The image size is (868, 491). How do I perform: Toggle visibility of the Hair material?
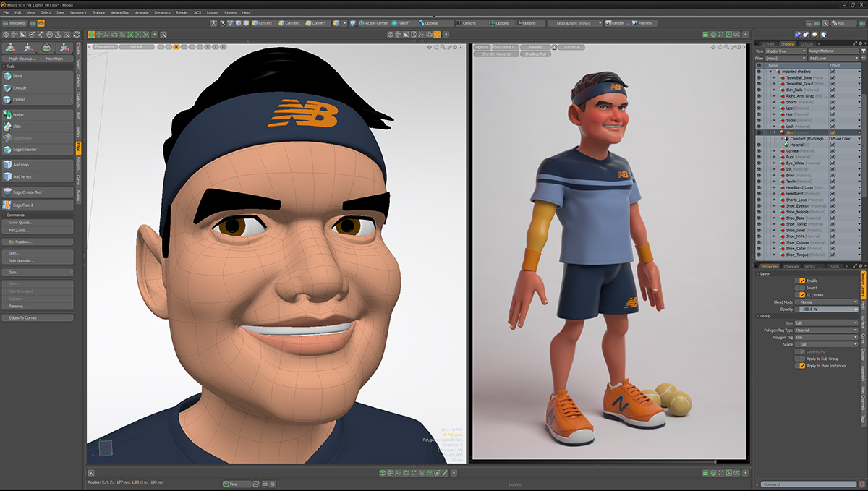coord(759,114)
